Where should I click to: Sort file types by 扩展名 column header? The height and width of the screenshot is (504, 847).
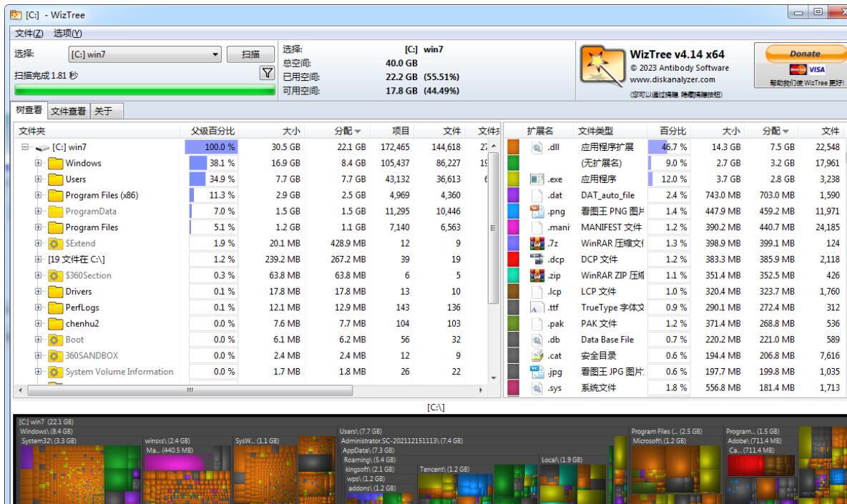coord(540,131)
